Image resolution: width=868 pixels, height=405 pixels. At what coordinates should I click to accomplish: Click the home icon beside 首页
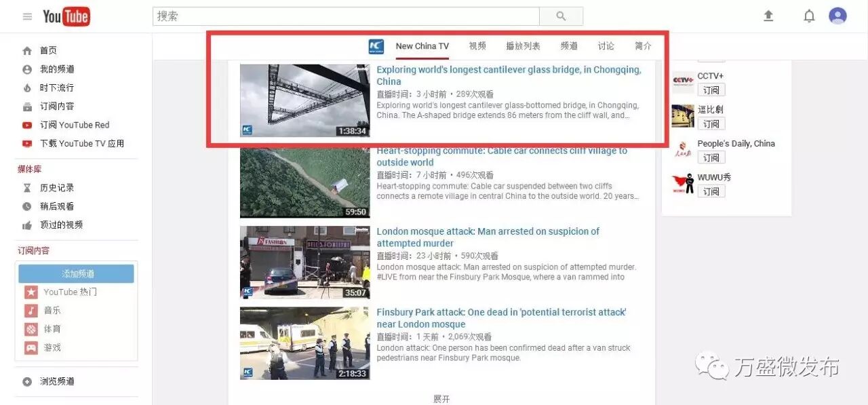click(27, 51)
